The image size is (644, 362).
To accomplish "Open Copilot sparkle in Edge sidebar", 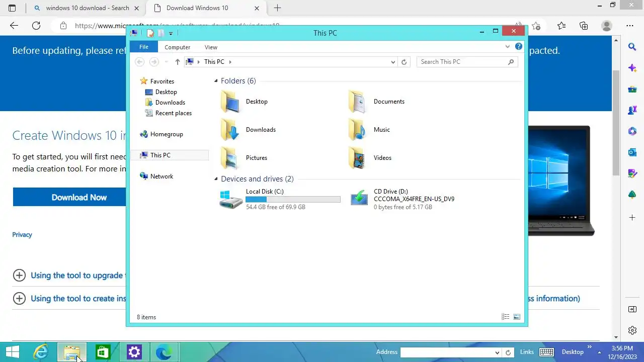I will click(632, 68).
